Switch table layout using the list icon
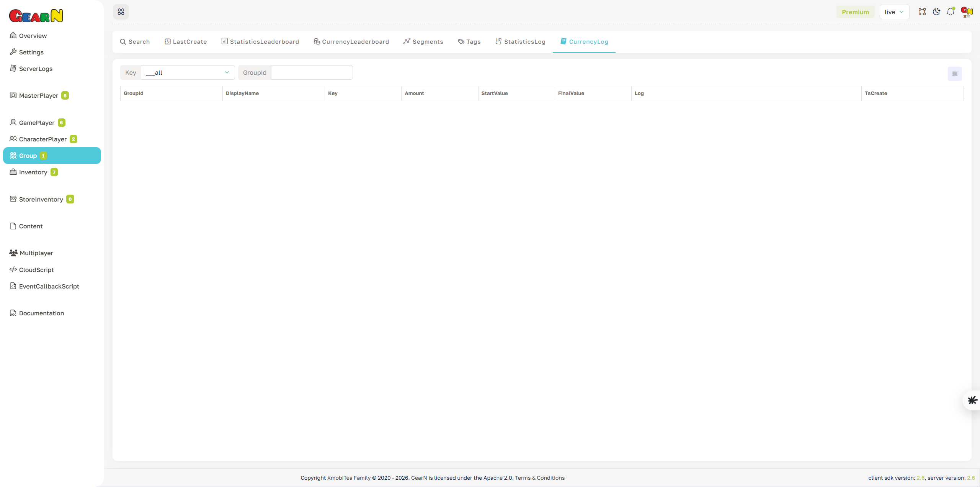Image resolution: width=980 pixels, height=487 pixels. 954,73
